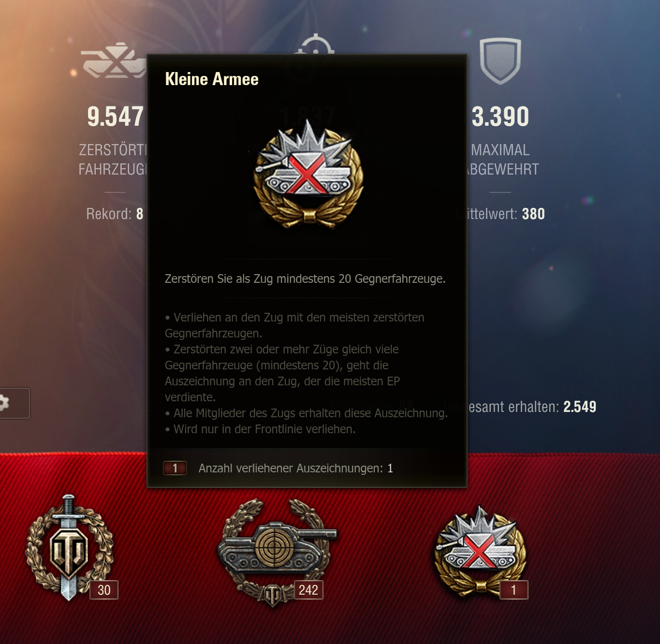Click the shield icon above 3.390
The image size is (660, 644).
point(500,60)
